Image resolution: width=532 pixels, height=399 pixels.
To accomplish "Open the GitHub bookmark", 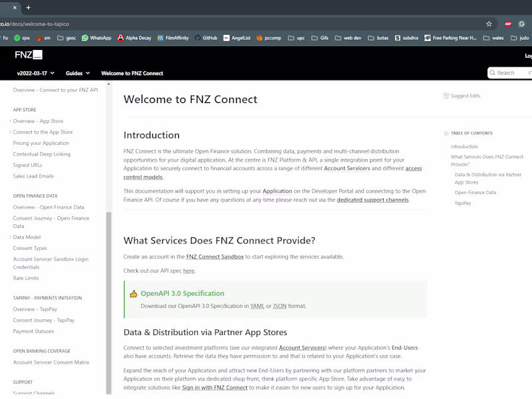I will click(206, 38).
